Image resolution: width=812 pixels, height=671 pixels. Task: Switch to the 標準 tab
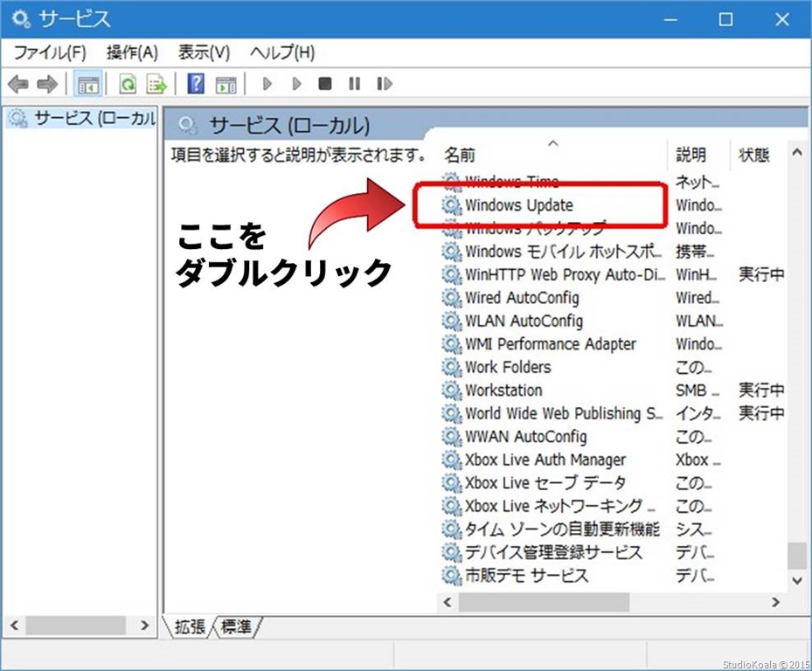pyautogui.click(x=236, y=626)
